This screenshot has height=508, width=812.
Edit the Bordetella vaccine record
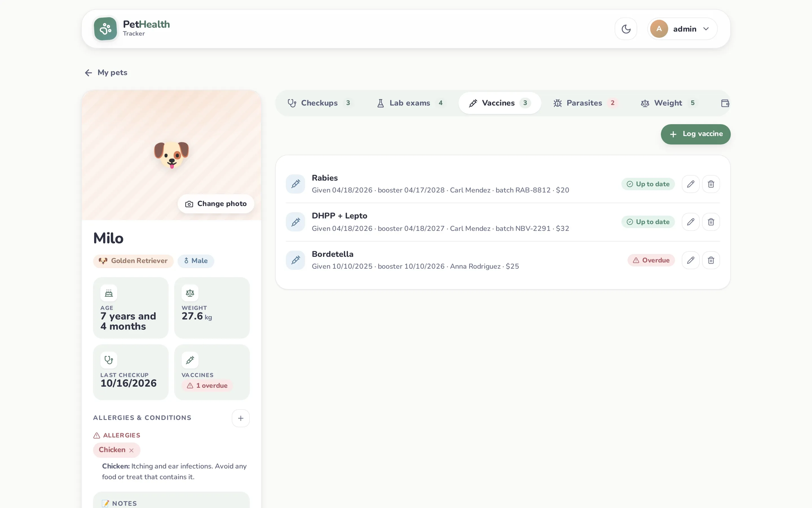(x=690, y=260)
